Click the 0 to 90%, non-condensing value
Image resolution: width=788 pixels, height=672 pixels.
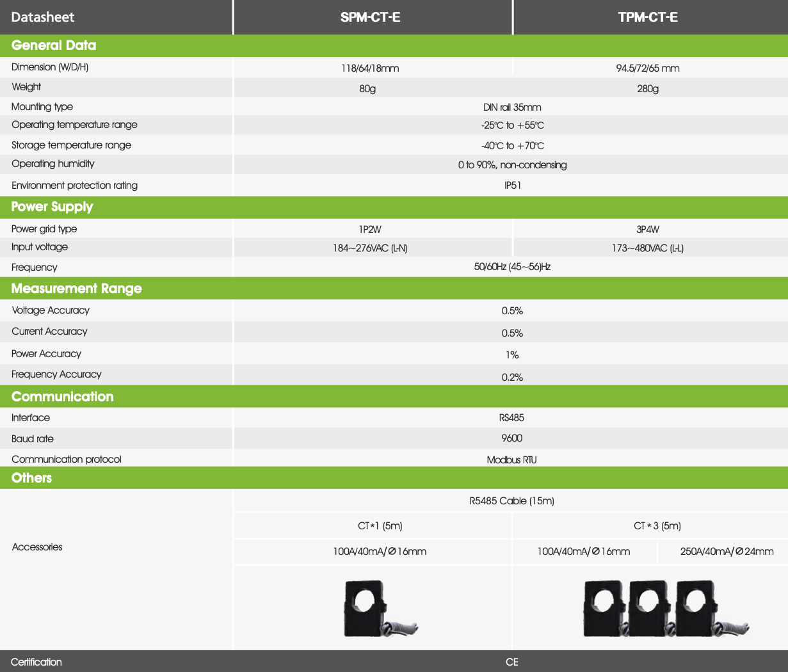(x=512, y=165)
